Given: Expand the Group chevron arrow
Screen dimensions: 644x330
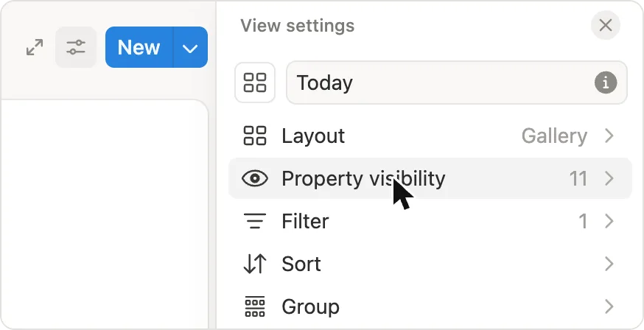Looking at the screenshot, I should pyautogui.click(x=609, y=306).
